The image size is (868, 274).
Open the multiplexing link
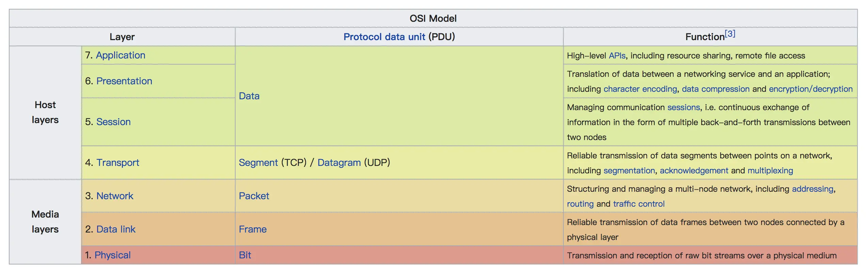[x=770, y=171]
